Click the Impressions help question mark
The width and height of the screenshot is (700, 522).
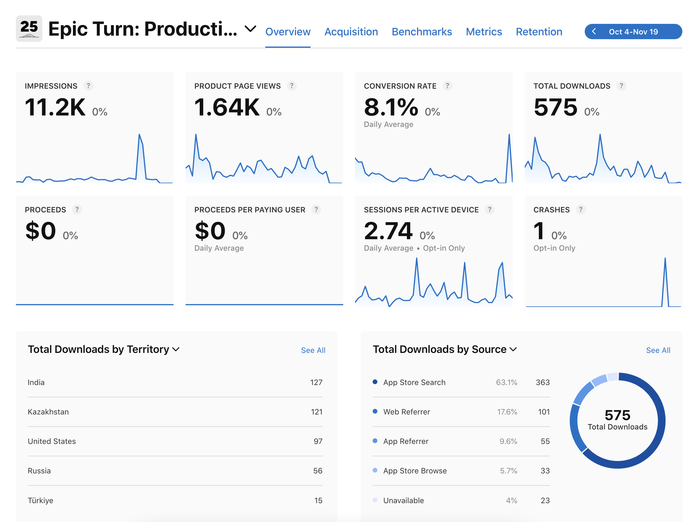coord(88,86)
